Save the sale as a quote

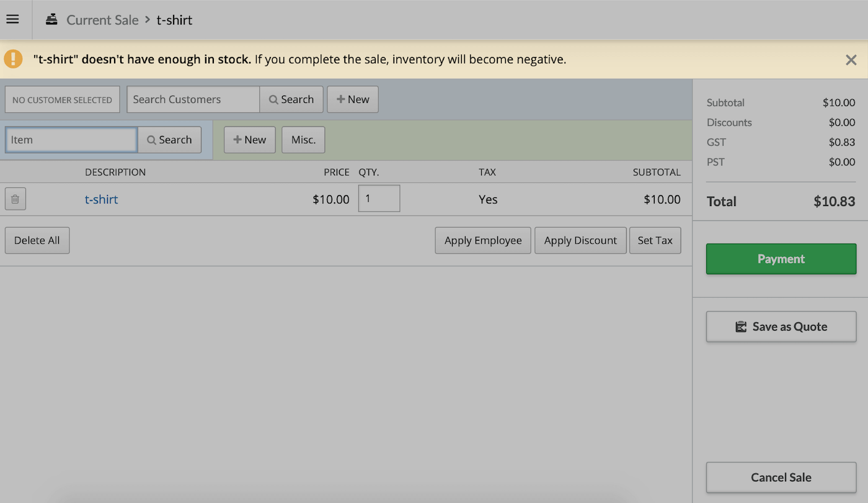781,326
